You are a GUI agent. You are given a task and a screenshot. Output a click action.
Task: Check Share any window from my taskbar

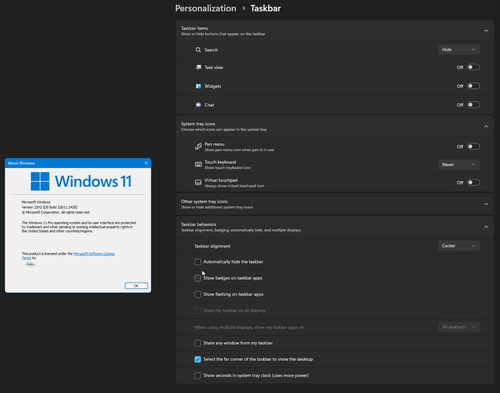tap(197, 343)
